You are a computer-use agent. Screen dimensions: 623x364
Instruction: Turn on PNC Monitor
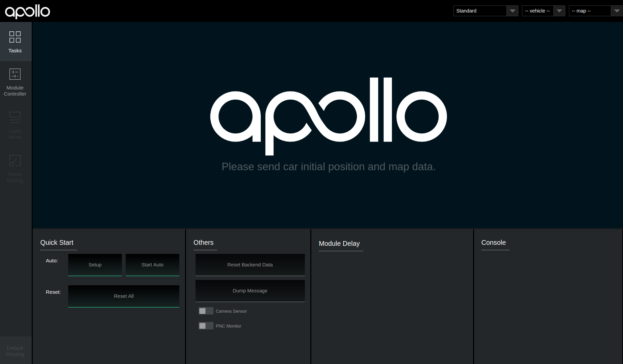tap(206, 326)
